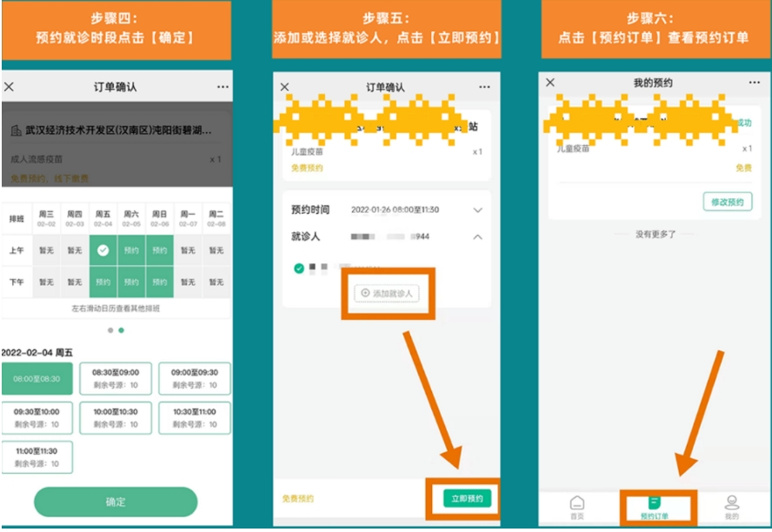Click the 左右滑动日历查看其他排班 hint text
Screen dimensions: 772x532
116,309
